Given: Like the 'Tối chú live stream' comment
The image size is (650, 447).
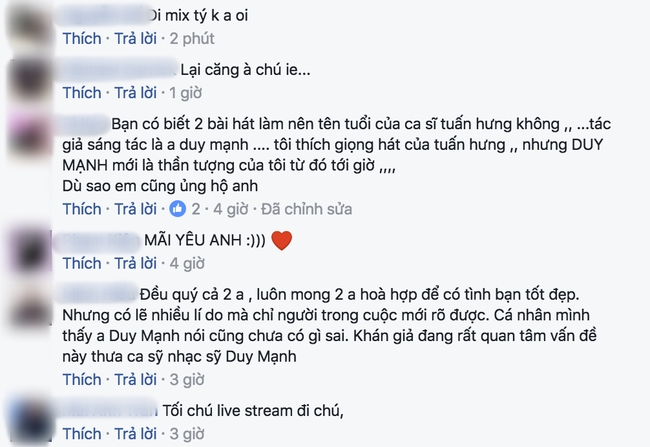Looking at the screenshot, I should (x=82, y=434).
